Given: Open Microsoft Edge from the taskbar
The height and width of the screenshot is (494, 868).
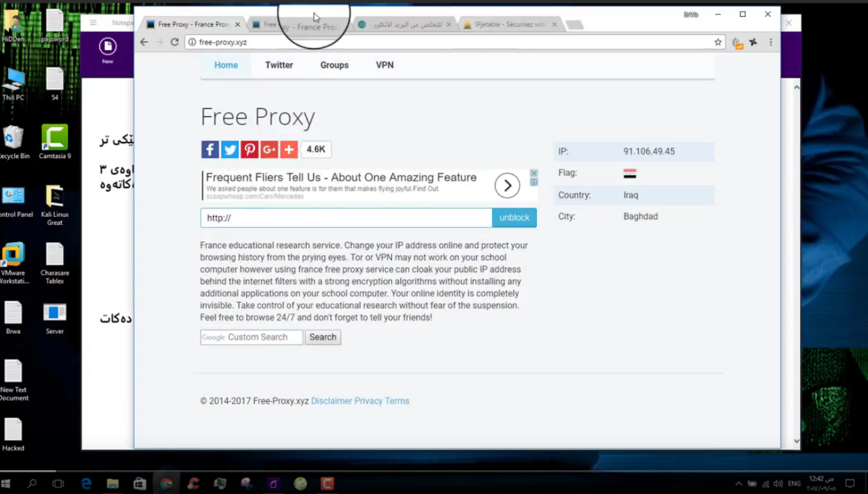Looking at the screenshot, I should pyautogui.click(x=86, y=484).
